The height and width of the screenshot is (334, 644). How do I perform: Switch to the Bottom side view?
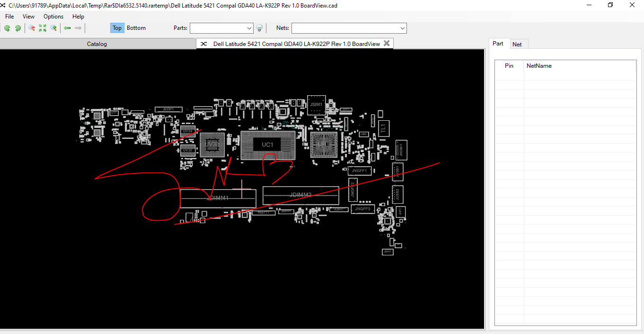click(x=136, y=28)
